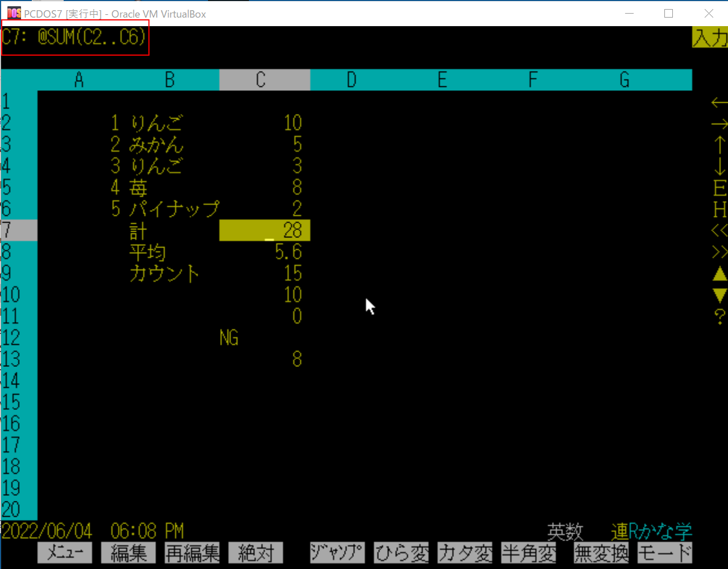Click the 入力 mode indicator
Image resolution: width=728 pixels, height=569 pixels.
(x=710, y=38)
